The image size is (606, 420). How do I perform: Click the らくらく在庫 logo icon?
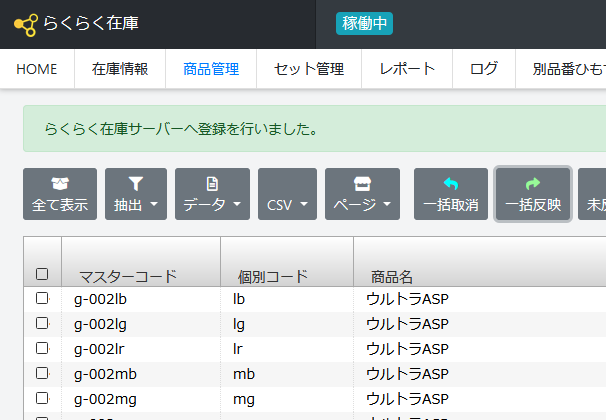click(26, 25)
